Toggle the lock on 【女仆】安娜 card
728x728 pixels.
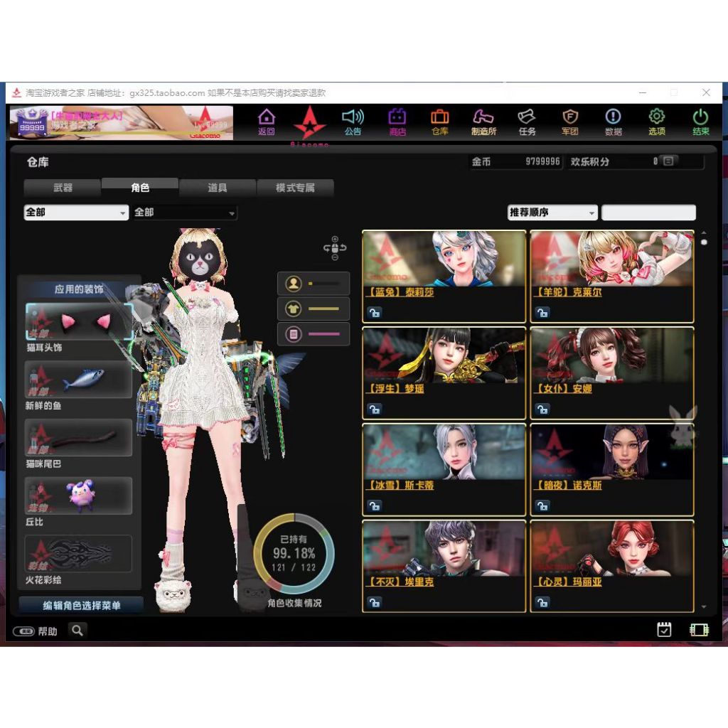coord(542,409)
